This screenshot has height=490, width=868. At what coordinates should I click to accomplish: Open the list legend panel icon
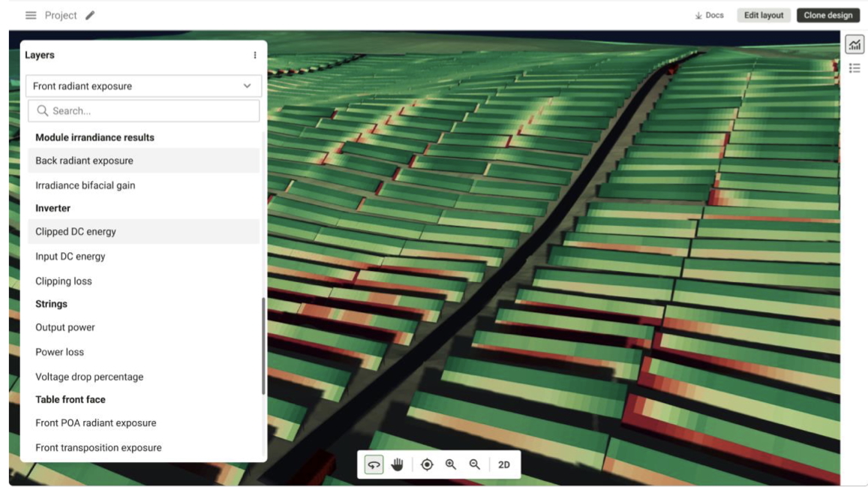[x=854, y=68]
